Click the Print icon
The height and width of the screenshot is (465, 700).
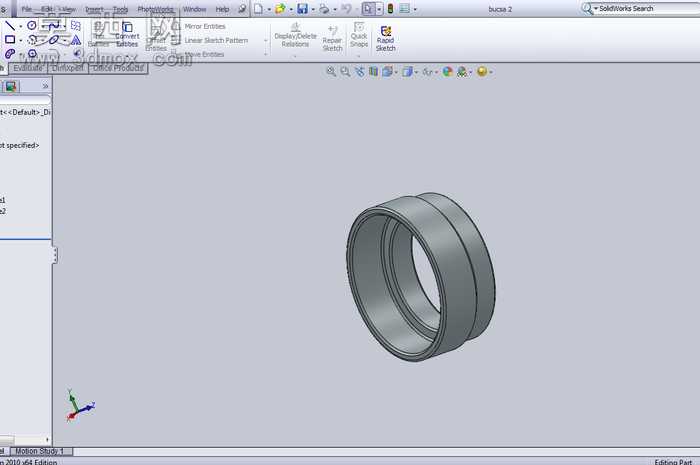324,8
